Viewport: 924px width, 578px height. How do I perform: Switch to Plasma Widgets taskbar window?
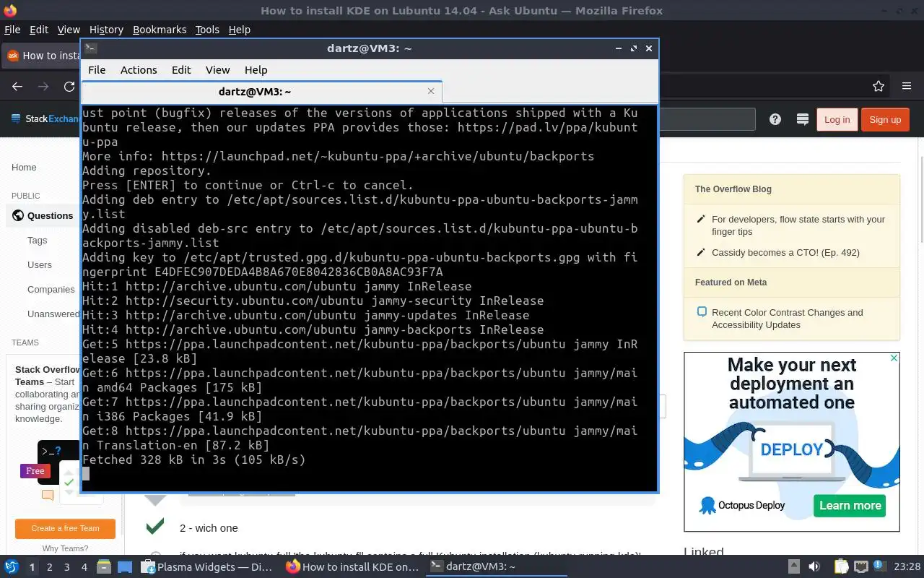click(x=207, y=567)
